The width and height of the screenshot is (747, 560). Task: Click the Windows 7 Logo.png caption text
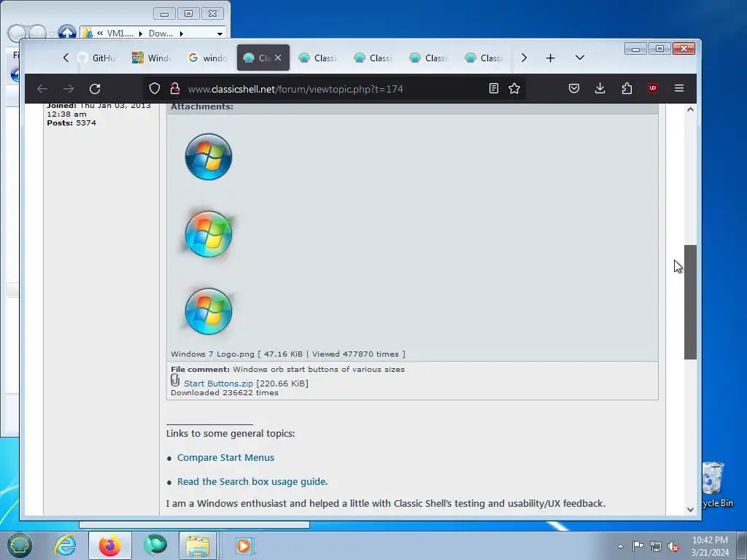287,354
